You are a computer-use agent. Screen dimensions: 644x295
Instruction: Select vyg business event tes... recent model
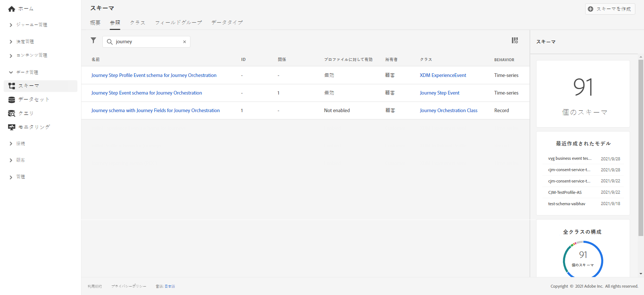coord(570,159)
